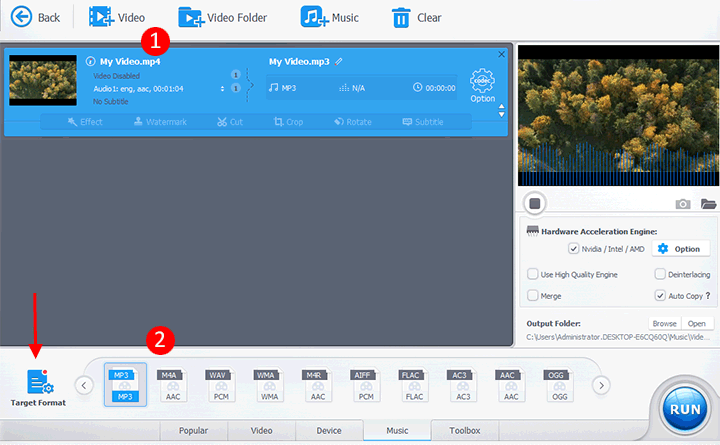The width and height of the screenshot is (720, 445).
Task: Open the Popular tab
Action: pyautogui.click(x=193, y=430)
